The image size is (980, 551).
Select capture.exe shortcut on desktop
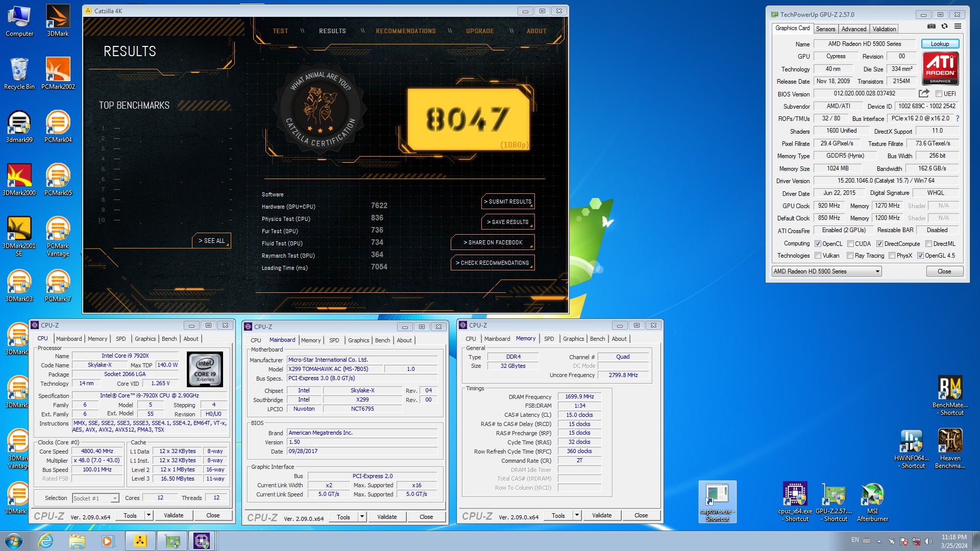(x=717, y=503)
